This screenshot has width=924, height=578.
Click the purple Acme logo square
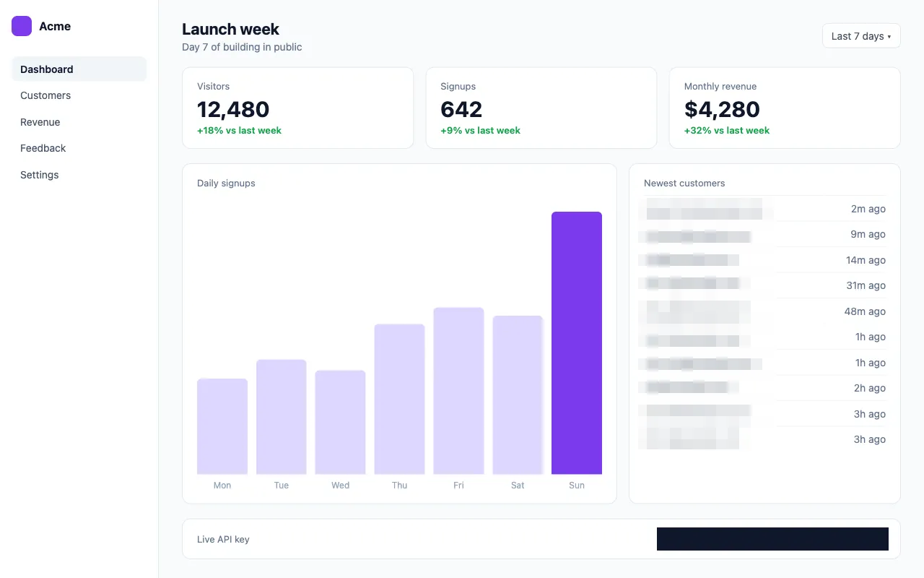22,26
